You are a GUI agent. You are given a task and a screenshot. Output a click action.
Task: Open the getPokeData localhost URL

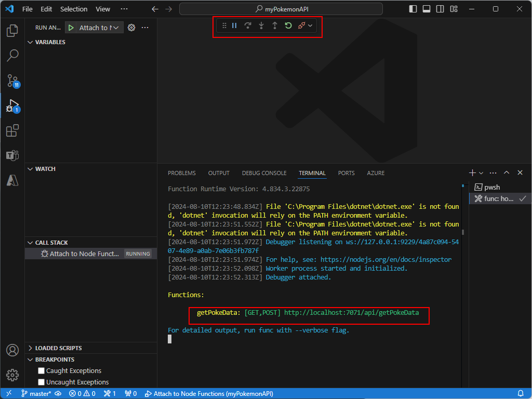click(352, 312)
